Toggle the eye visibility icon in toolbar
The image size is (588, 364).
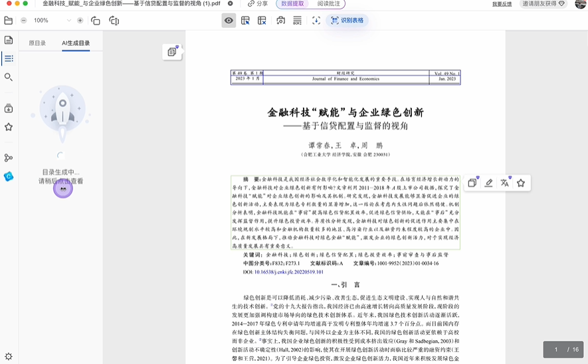[229, 21]
